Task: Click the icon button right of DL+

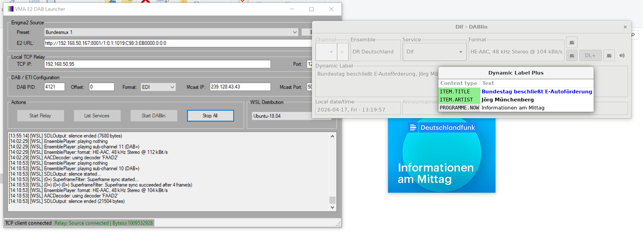Action: (x=609, y=56)
